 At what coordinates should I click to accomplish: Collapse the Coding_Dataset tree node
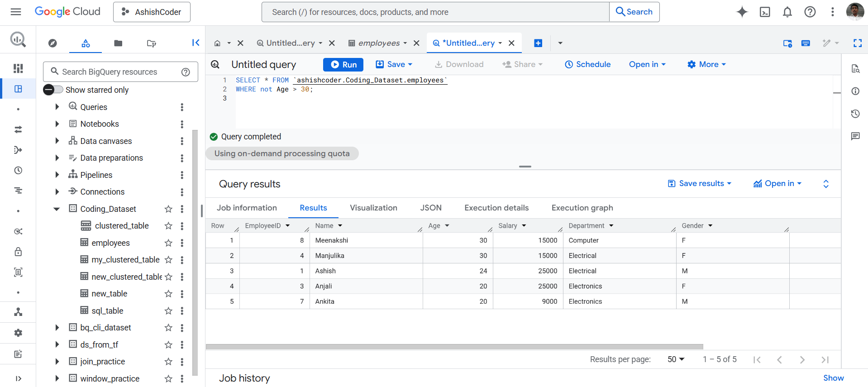57,209
